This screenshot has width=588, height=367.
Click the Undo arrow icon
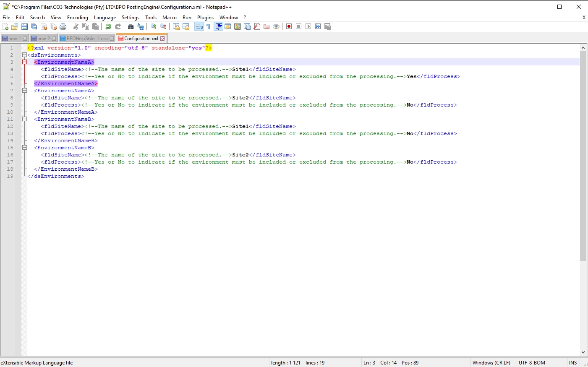click(x=108, y=26)
